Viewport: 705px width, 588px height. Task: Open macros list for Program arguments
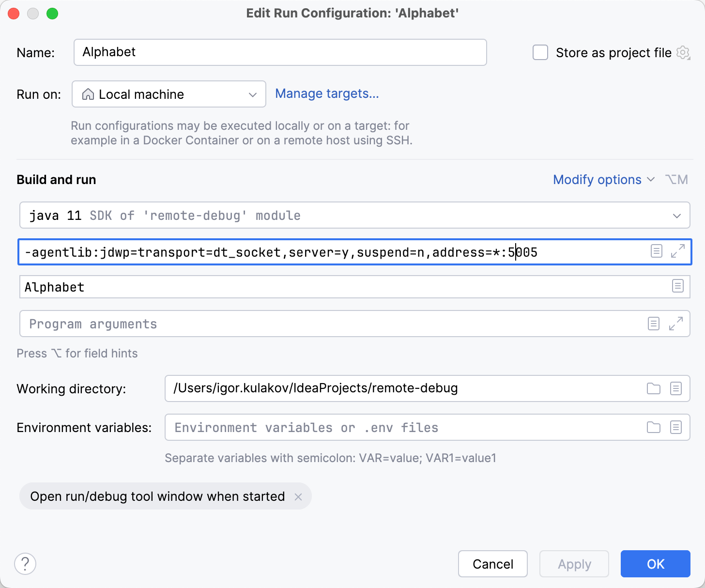(654, 324)
